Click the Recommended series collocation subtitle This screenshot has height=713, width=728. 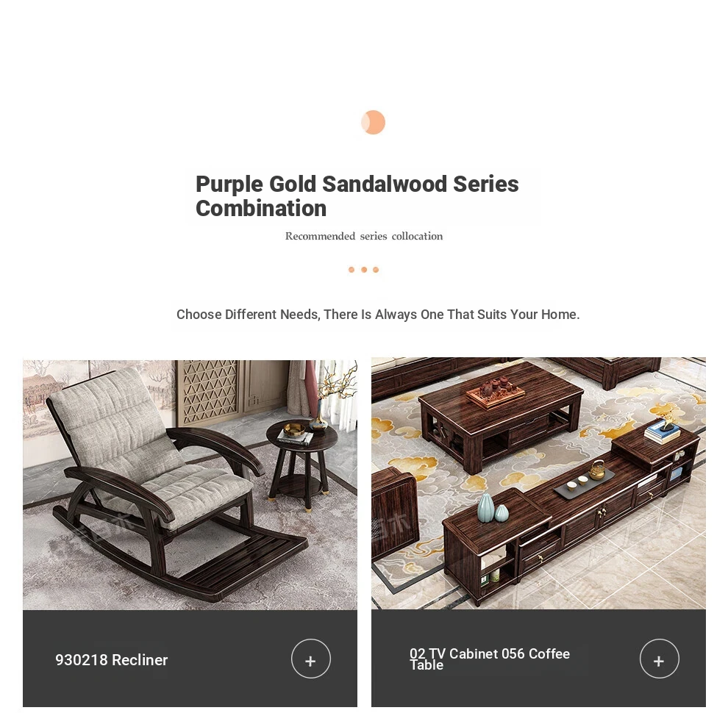tap(363, 236)
